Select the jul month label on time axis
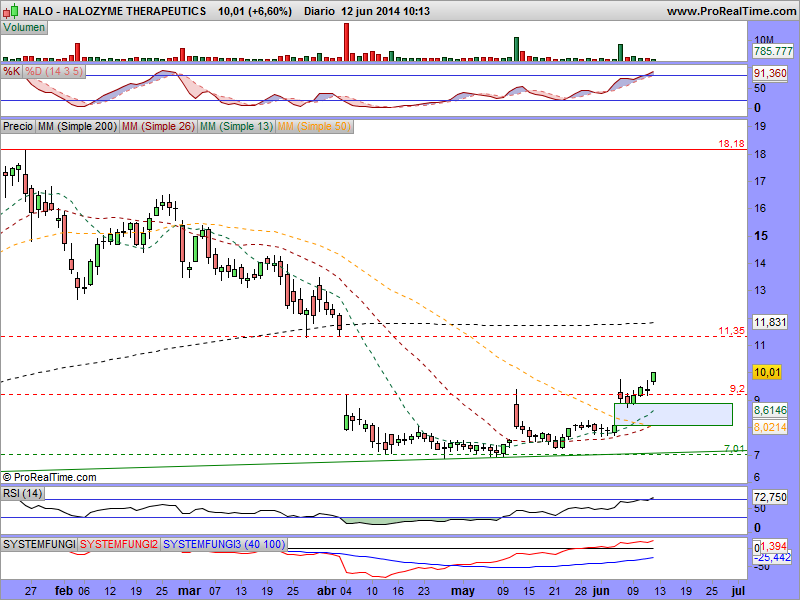The height and width of the screenshot is (600, 800). [738, 591]
